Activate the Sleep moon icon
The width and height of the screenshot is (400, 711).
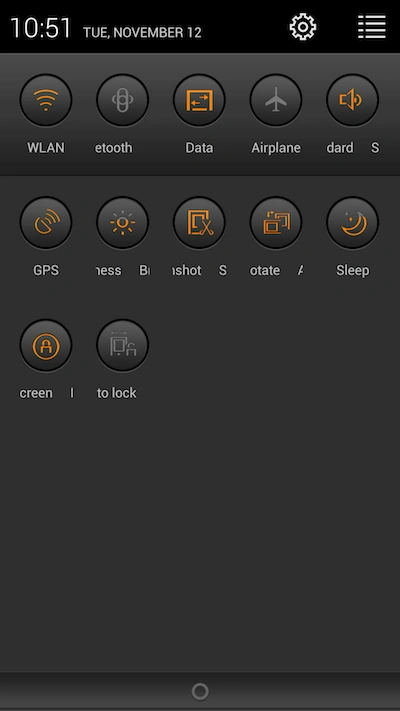point(352,223)
